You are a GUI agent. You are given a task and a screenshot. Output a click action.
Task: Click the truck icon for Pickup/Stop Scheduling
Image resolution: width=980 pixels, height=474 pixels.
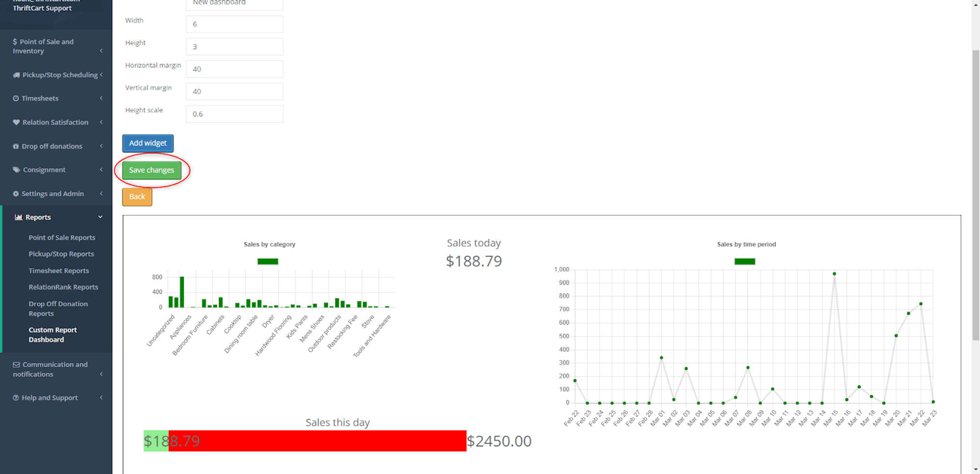click(16, 74)
